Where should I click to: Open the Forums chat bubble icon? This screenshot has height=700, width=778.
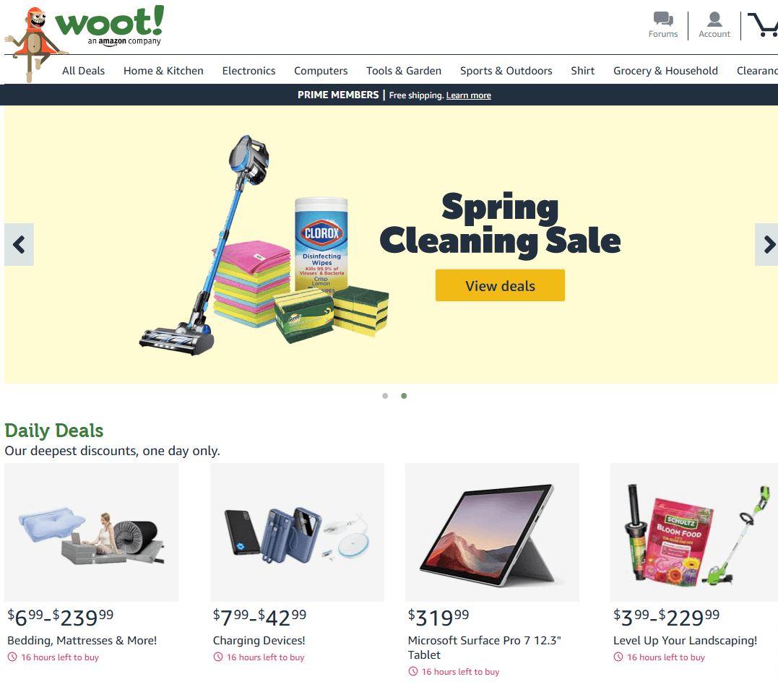click(663, 19)
